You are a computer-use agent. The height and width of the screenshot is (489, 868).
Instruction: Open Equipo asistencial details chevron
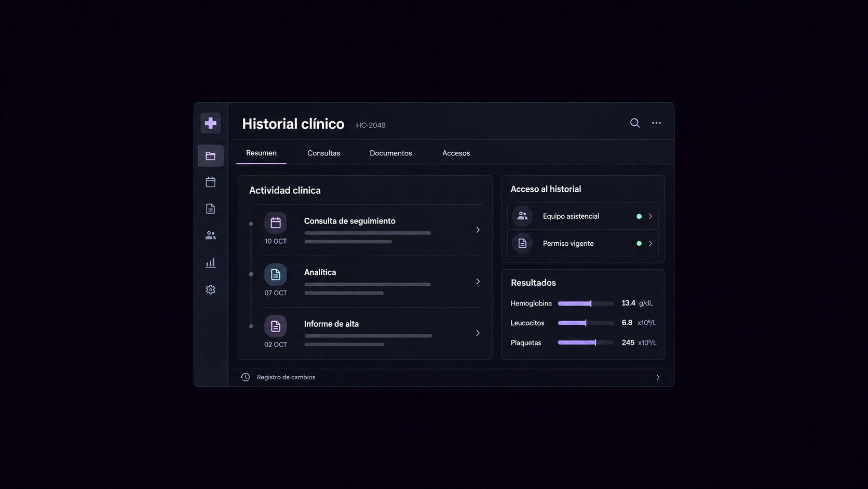coord(650,216)
